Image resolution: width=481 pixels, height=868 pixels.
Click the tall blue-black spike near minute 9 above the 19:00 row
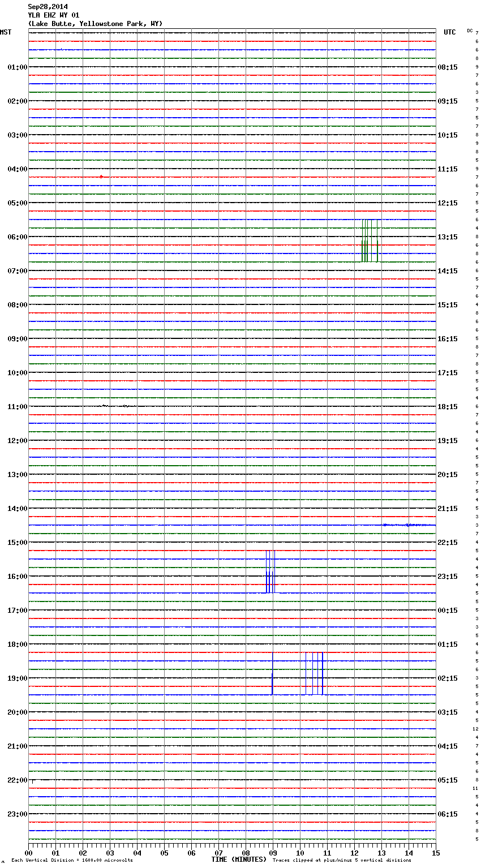click(x=272, y=673)
